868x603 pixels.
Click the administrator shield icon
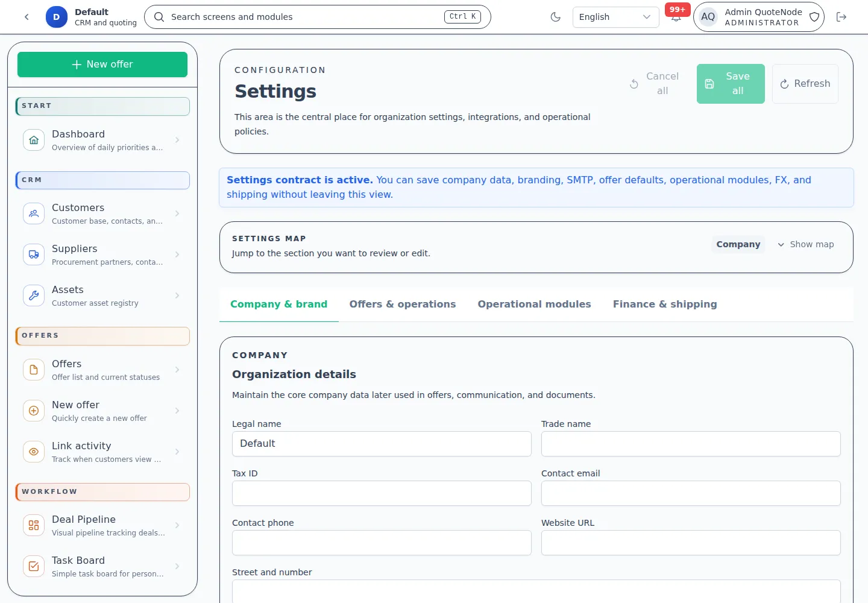(x=814, y=17)
